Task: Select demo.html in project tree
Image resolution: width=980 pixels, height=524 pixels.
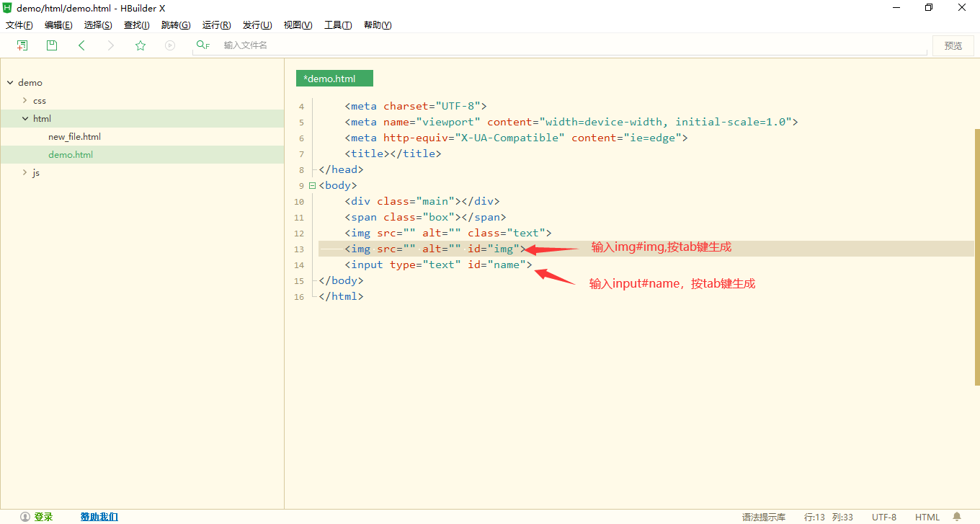Action: coord(71,154)
